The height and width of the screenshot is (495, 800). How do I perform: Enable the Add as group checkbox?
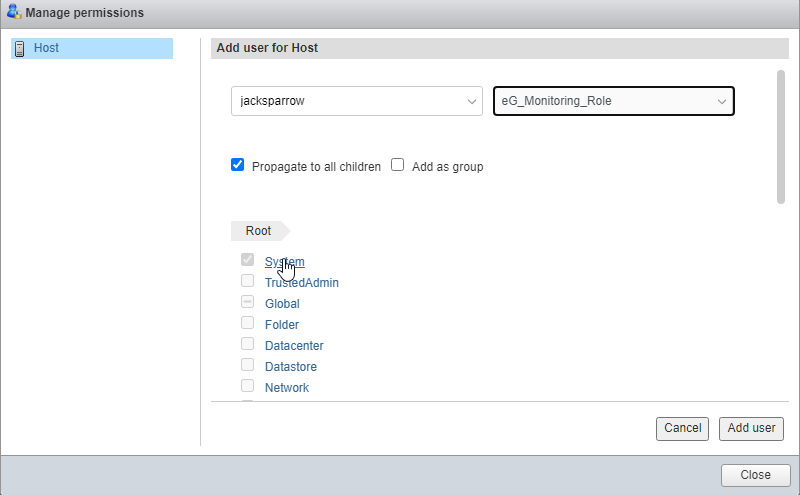click(397, 165)
